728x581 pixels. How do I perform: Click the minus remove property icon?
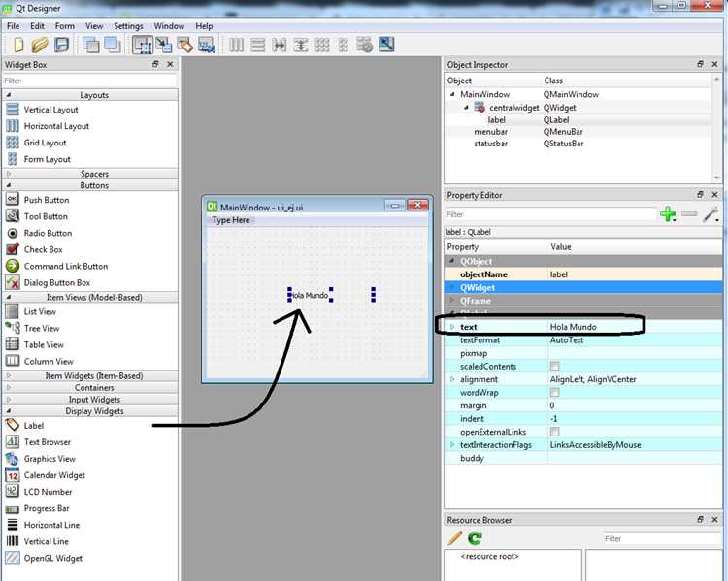[689, 214]
